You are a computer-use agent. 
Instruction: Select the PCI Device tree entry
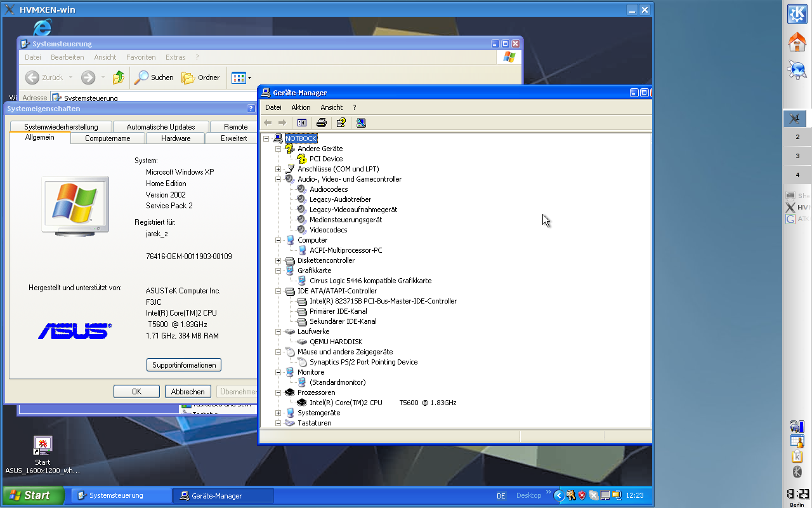(325, 159)
